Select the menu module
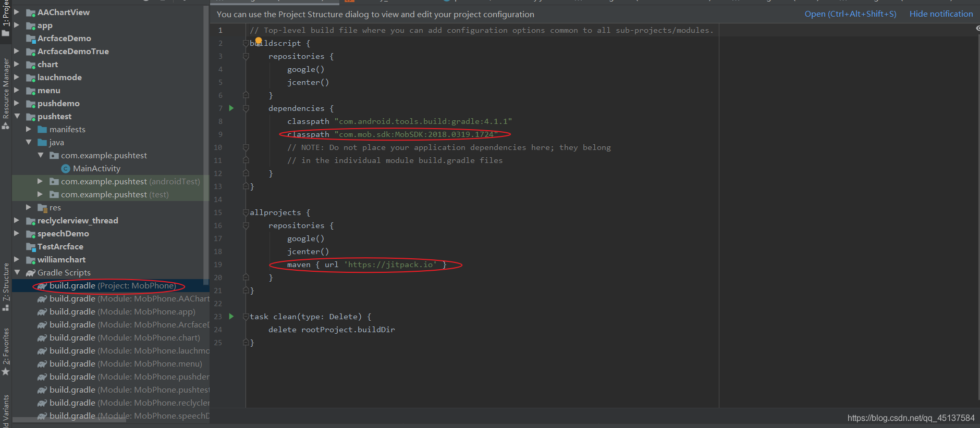Viewport: 980px width, 428px height. point(49,90)
